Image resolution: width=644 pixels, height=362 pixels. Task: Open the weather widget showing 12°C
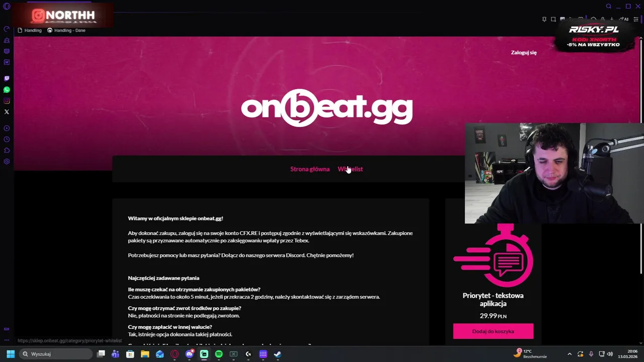click(x=531, y=353)
